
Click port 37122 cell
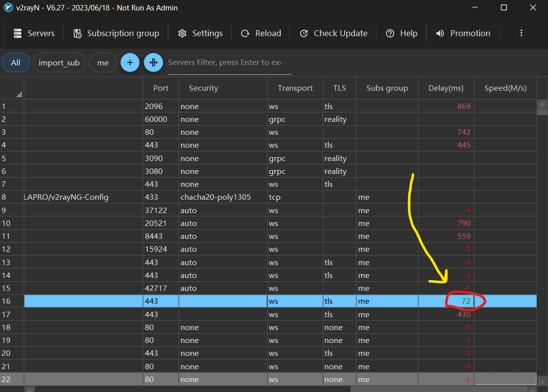point(161,210)
